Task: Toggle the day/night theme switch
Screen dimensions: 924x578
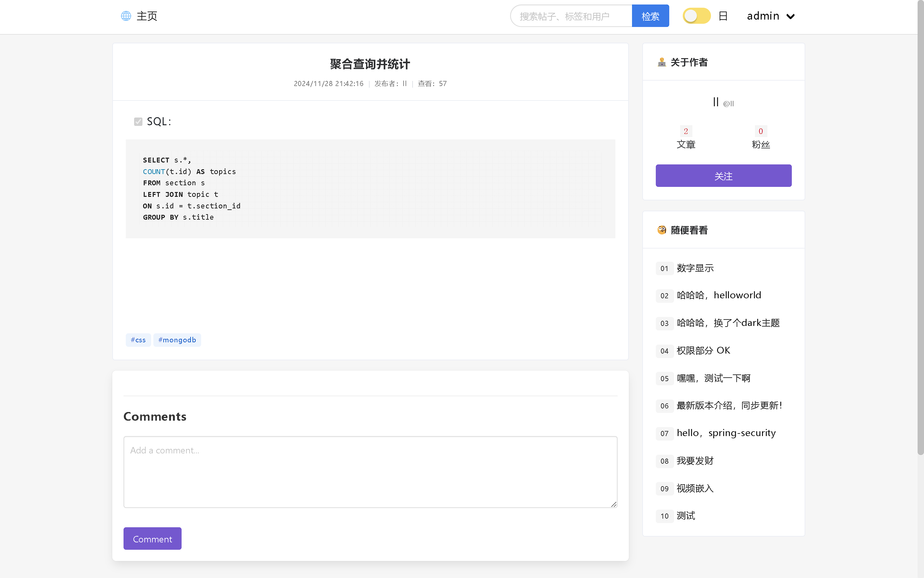Action: tap(697, 16)
